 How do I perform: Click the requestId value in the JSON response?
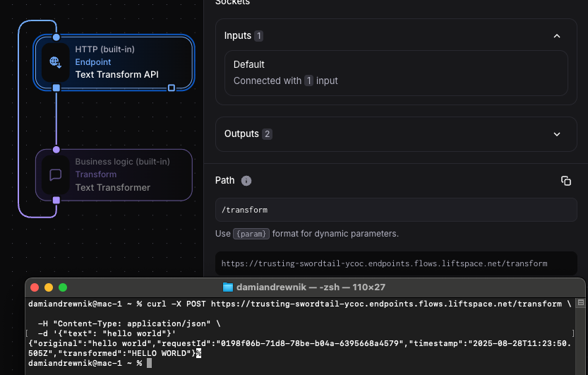tap(309, 343)
